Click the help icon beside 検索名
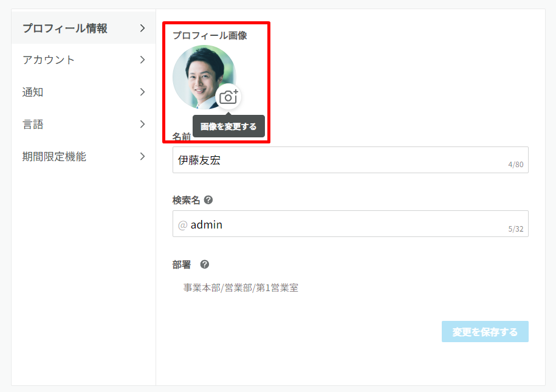556x392 pixels. point(208,200)
